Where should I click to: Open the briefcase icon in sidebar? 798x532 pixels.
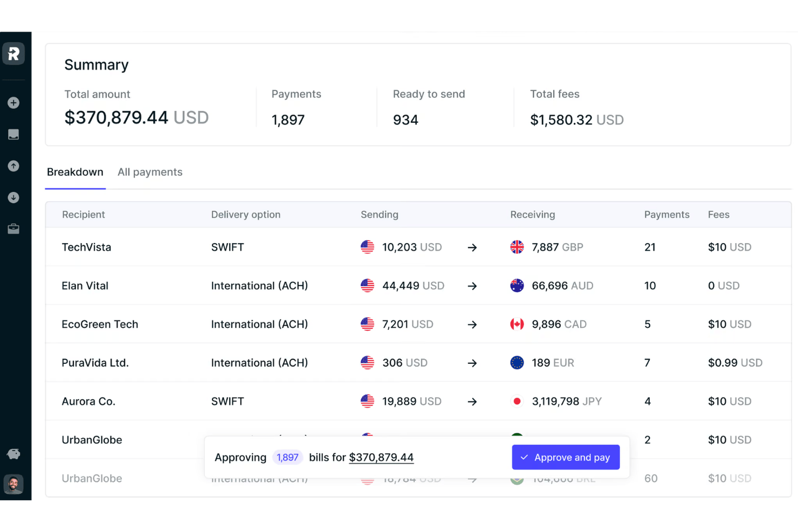13,229
